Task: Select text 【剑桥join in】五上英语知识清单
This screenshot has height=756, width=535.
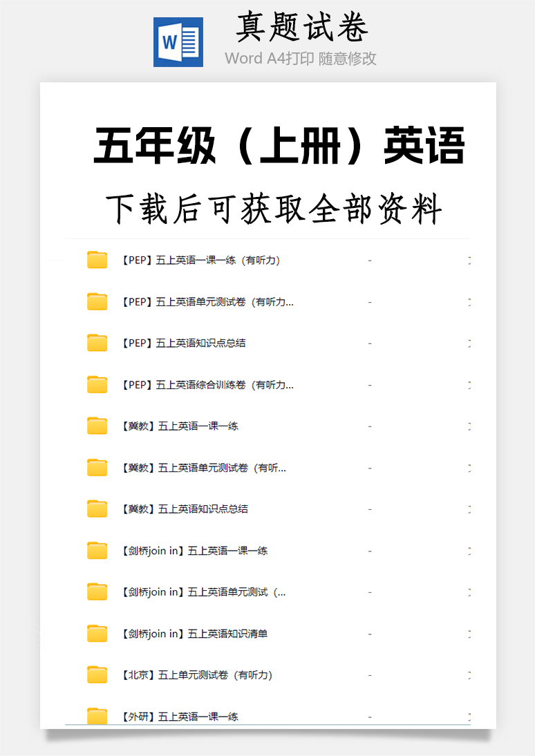Action: click(x=194, y=634)
